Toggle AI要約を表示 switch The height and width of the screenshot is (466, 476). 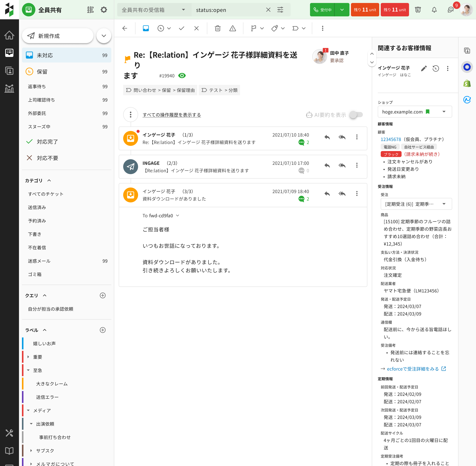coord(356,115)
